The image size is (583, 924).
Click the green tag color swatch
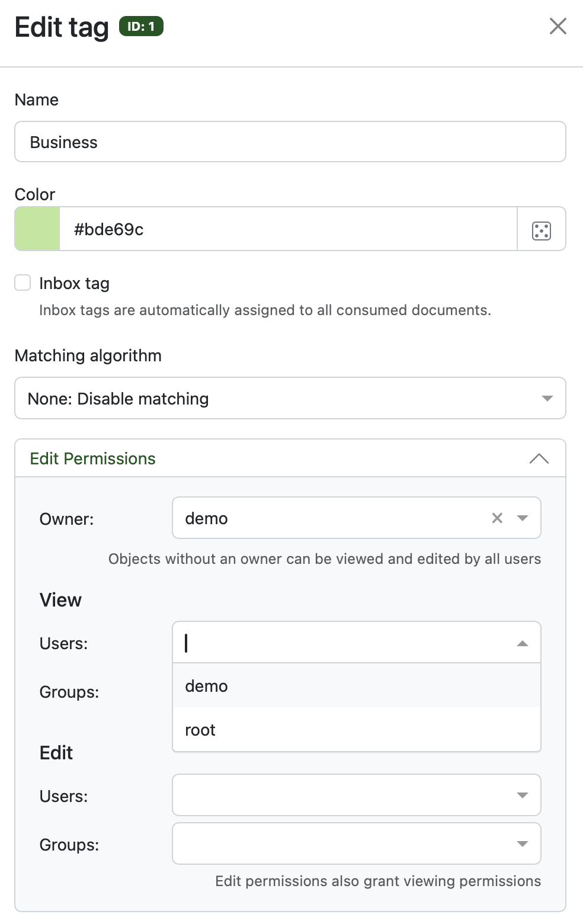click(x=37, y=229)
